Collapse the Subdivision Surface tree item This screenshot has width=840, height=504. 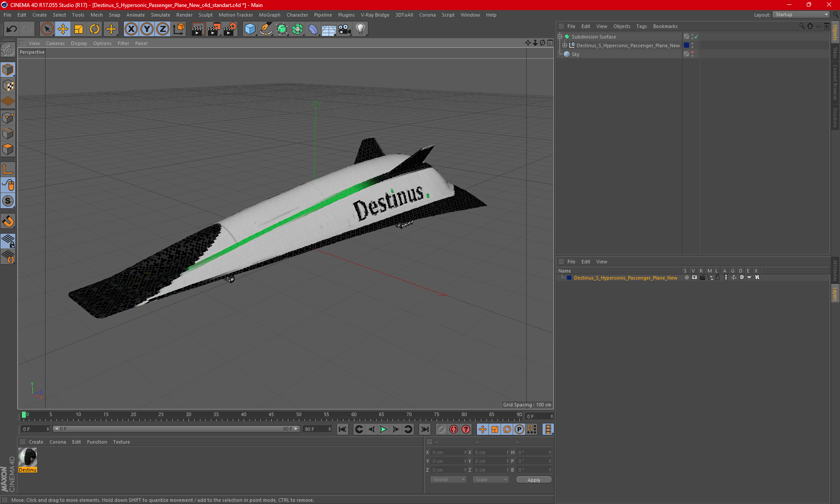click(560, 37)
